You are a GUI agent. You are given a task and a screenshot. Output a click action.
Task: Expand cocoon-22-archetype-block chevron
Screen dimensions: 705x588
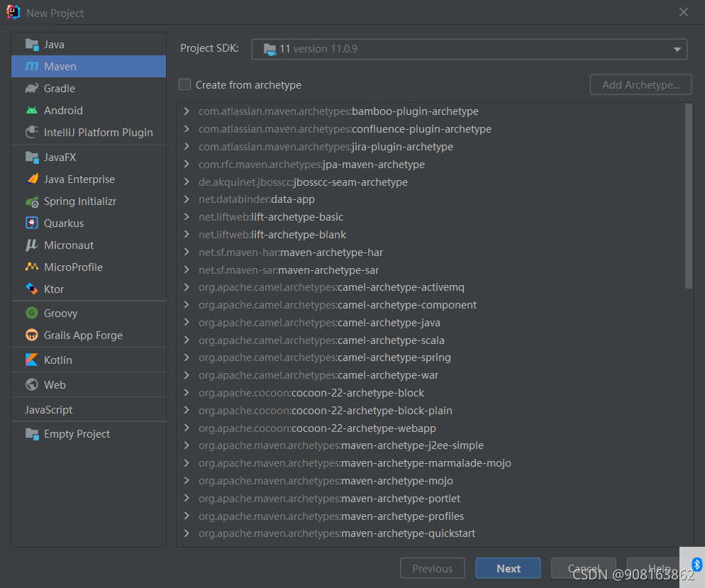tap(187, 392)
